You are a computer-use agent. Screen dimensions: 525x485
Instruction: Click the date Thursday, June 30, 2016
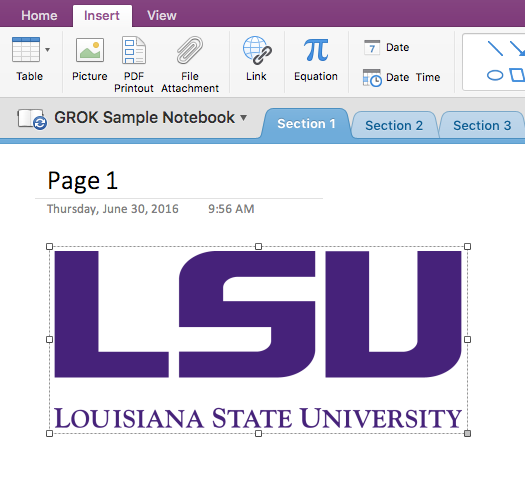112,209
